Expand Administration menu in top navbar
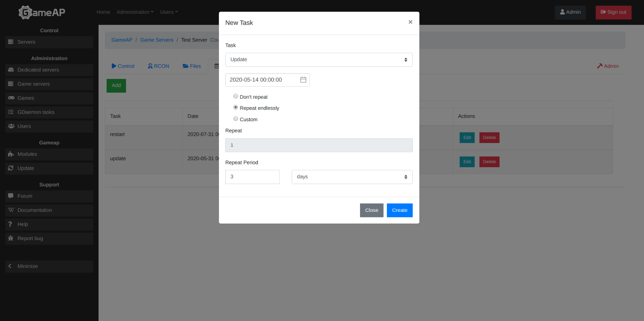This screenshot has width=644, height=321. coord(135,12)
